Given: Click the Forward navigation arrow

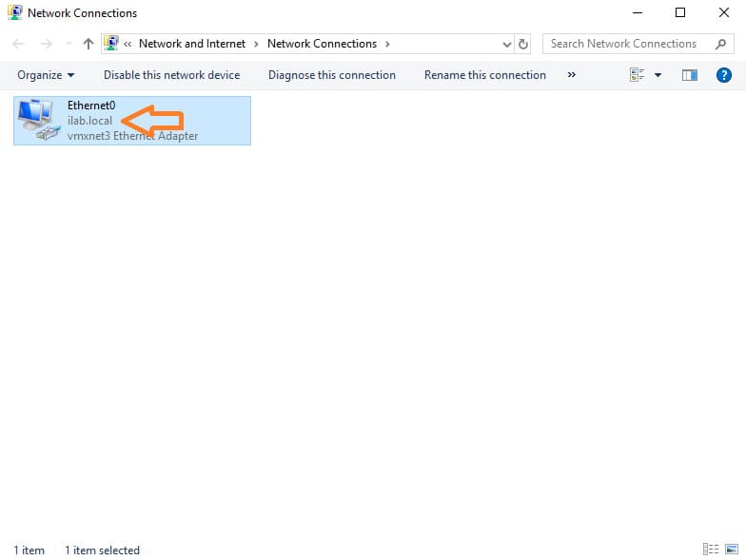Looking at the screenshot, I should coord(46,44).
